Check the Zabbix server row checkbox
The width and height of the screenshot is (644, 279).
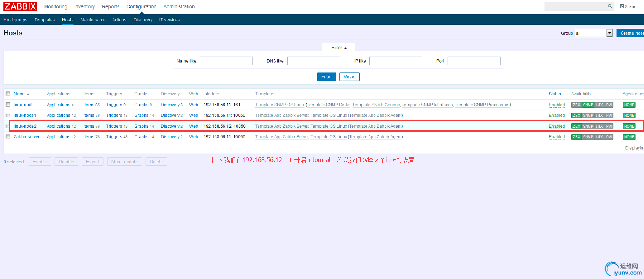[x=8, y=136]
